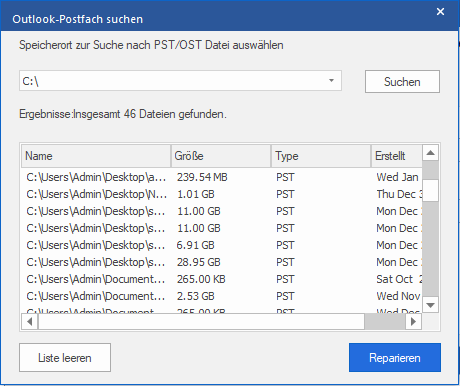Image resolution: width=460 pixels, height=386 pixels.
Task: Click the Sat Oct creation date cell
Action: click(x=399, y=279)
